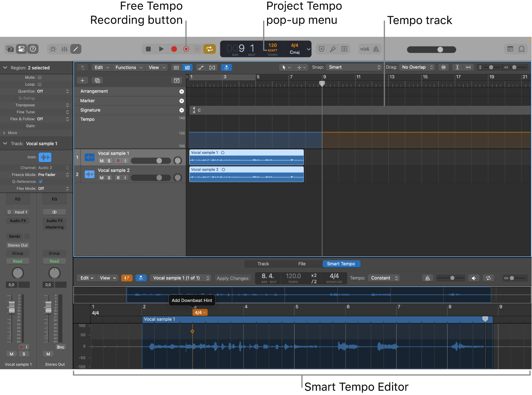Mute the Vocal sample 2 track
Image resolution: width=532 pixels, height=395 pixels.
click(101, 178)
